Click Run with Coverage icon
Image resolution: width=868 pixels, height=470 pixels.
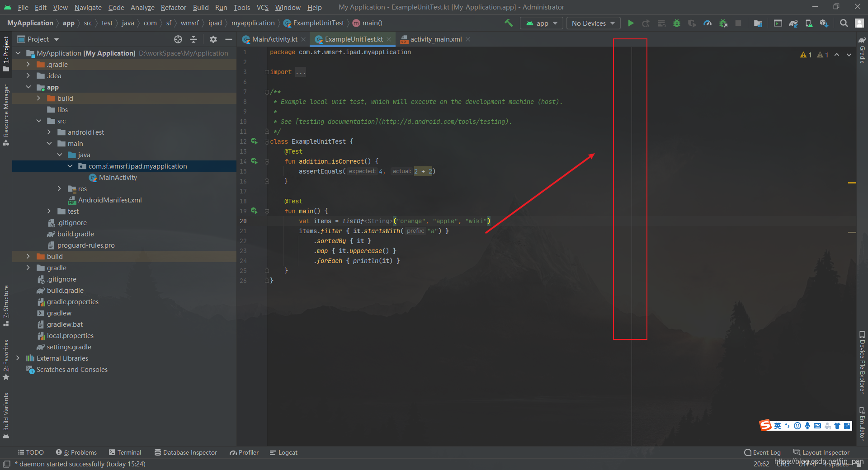(692, 23)
